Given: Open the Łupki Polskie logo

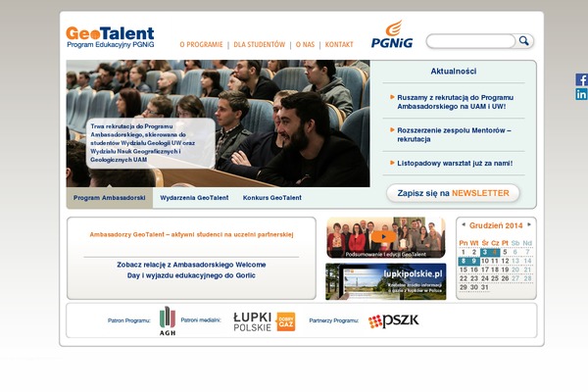Looking at the screenshot, I should point(253,321).
